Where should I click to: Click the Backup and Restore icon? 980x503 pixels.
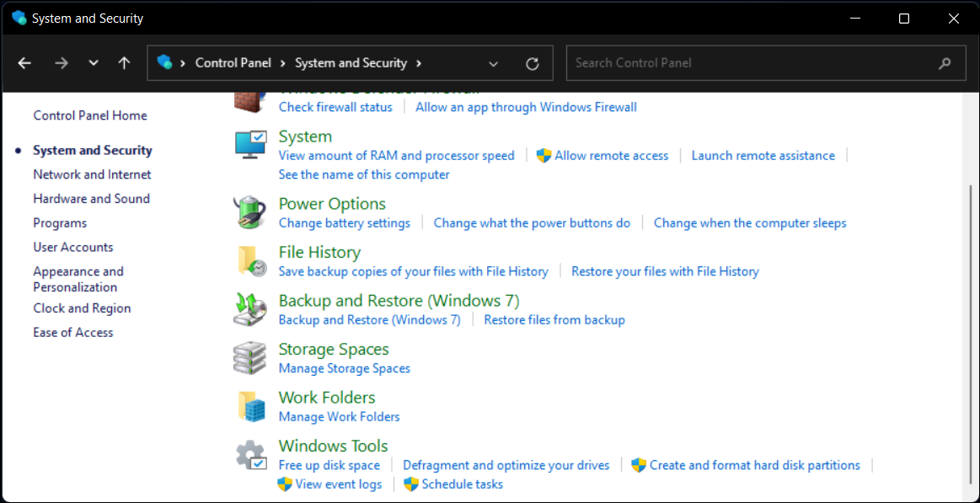click(249, 309)
